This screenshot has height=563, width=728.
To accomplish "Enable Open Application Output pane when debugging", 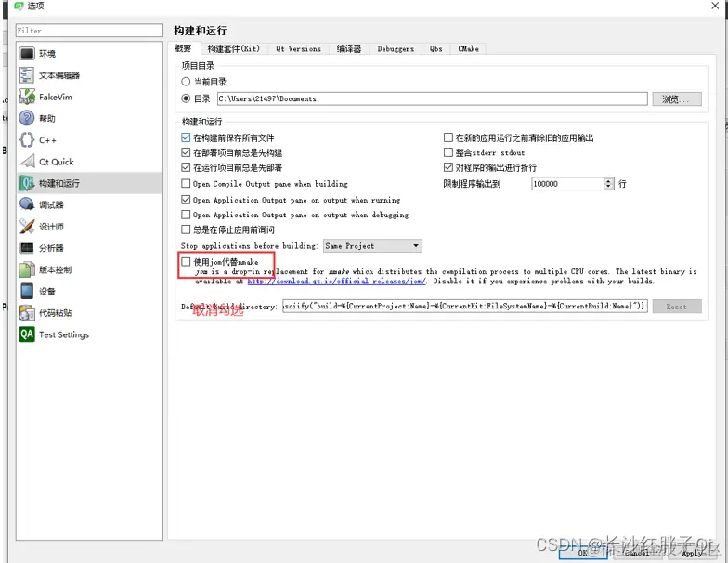I will (x=186, y=215).
